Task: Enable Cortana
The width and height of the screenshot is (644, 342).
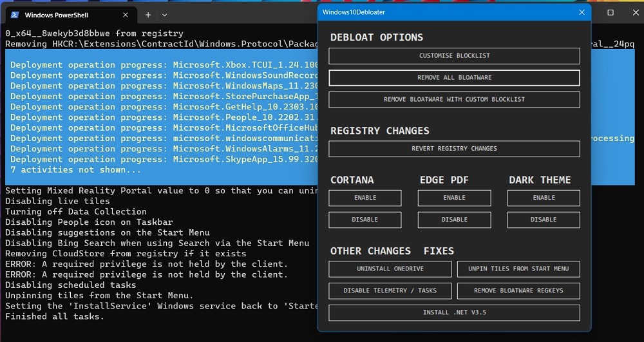Action: click(x=365, y=198)
